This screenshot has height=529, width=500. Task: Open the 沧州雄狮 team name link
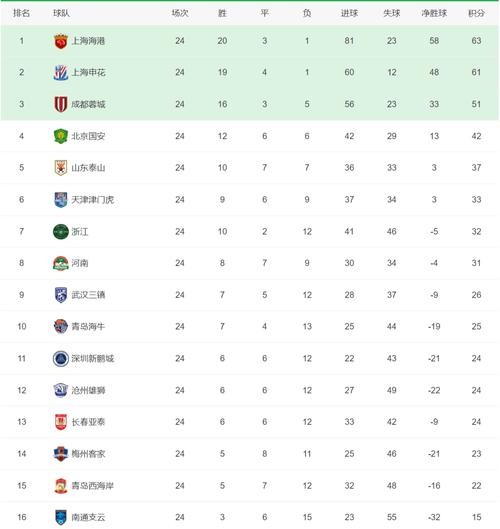pyautogui.click(x=88, y=390)
